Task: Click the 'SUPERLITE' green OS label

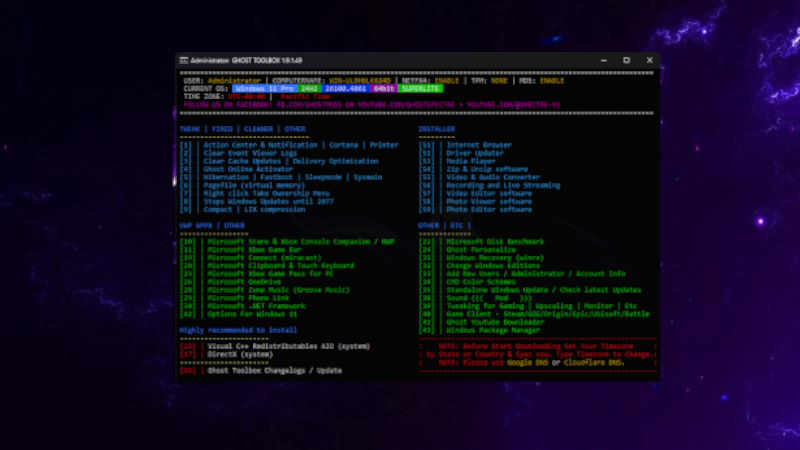Action: (420, 89)
